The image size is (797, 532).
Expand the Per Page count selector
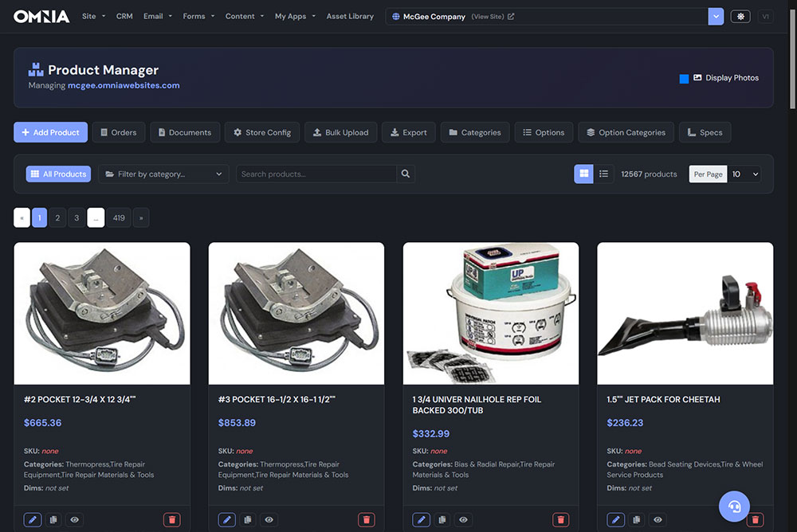click(745, 174)
